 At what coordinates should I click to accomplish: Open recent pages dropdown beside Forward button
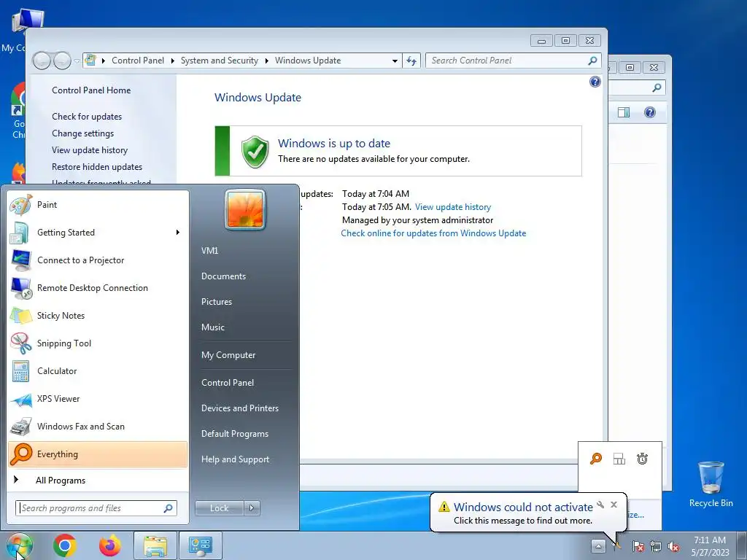(77, 61)
